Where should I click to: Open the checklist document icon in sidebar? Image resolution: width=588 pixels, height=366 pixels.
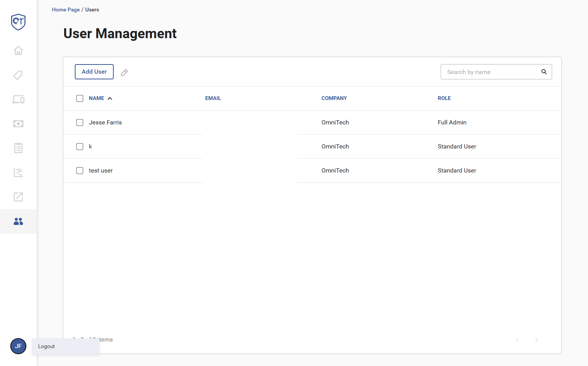coord(18,148)
